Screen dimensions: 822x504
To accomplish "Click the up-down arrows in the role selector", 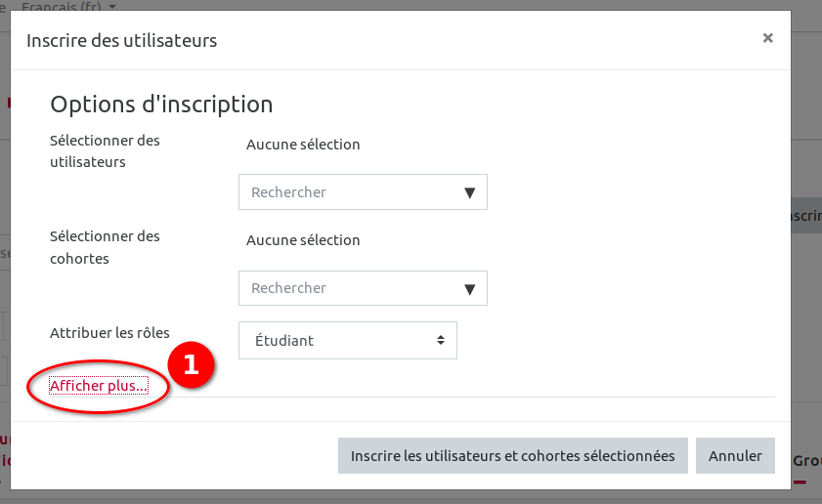I will (x=441, y=341).
